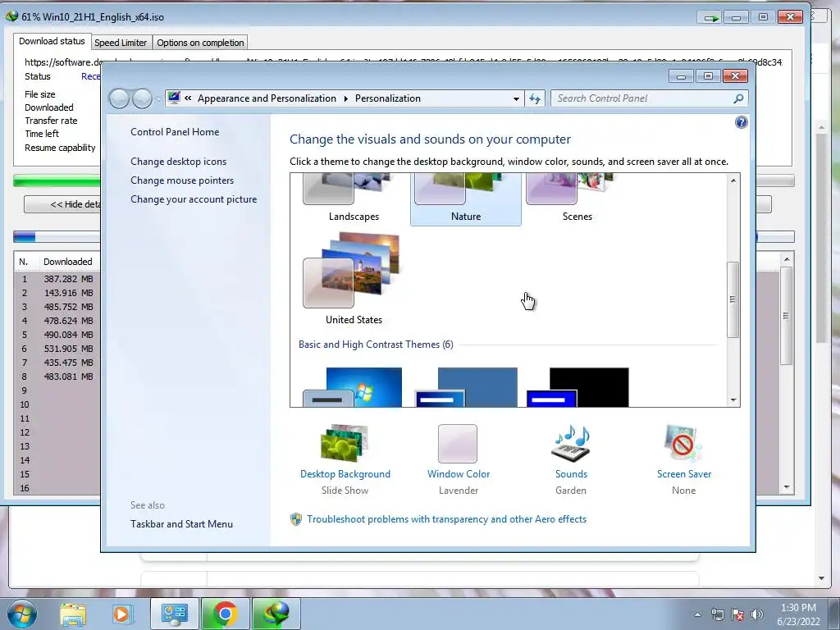Click IDM connections list scroll down arrow

click(x=787, y=487)
